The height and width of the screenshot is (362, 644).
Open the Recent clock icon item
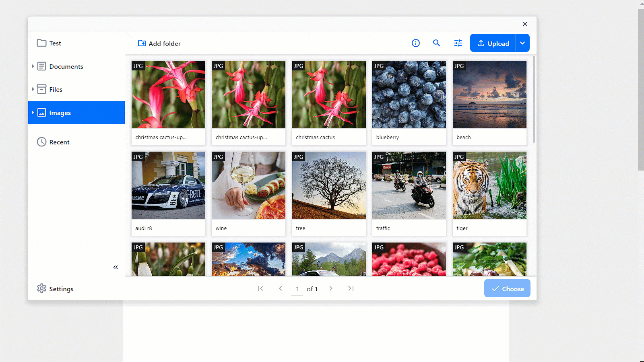[x=41, y=142]
